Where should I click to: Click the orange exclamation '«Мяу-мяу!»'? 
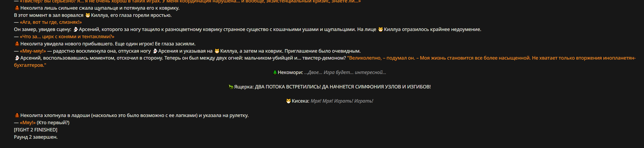pyautogui.click(x=33, y=51)
